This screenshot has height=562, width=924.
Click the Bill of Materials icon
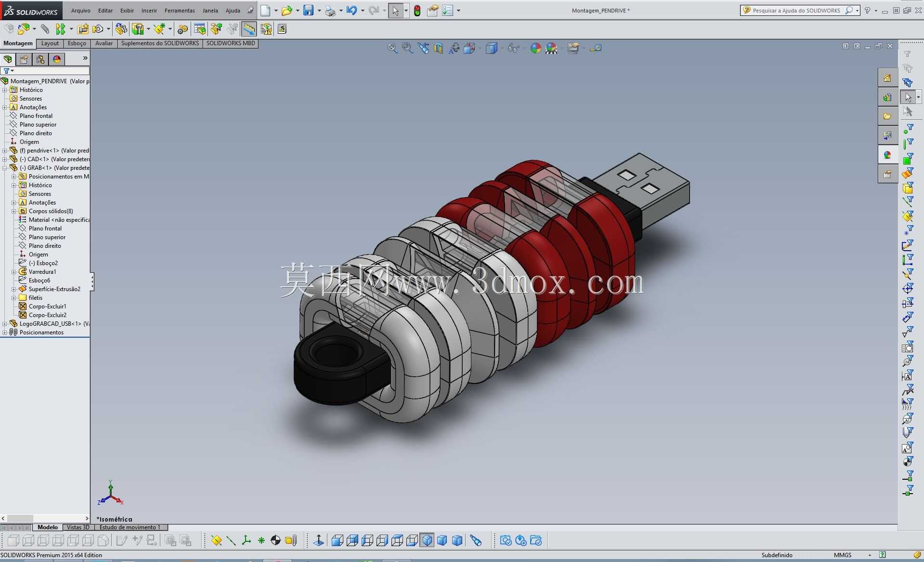[200, 29]
